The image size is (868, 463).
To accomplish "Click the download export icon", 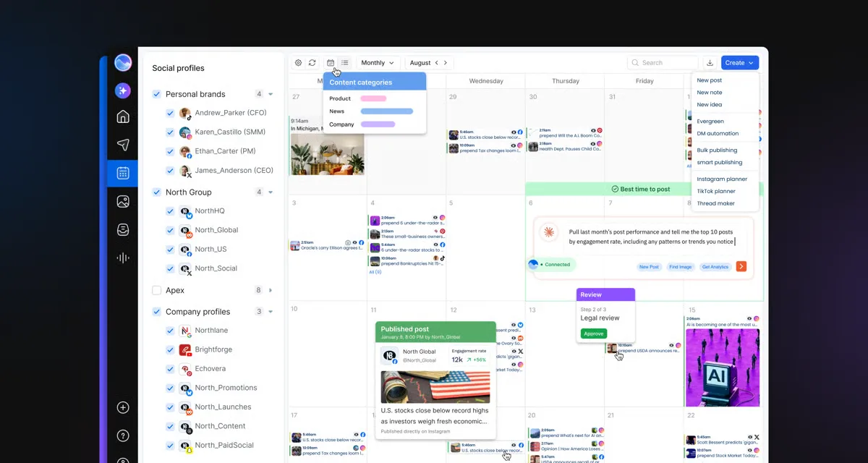I will [710, 63].
